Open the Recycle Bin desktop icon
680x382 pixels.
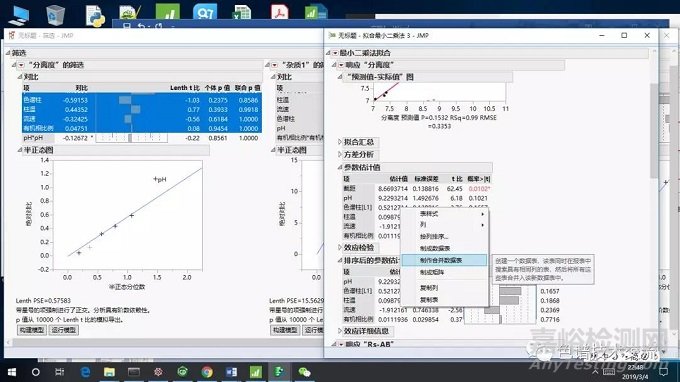tap(56, 15)
